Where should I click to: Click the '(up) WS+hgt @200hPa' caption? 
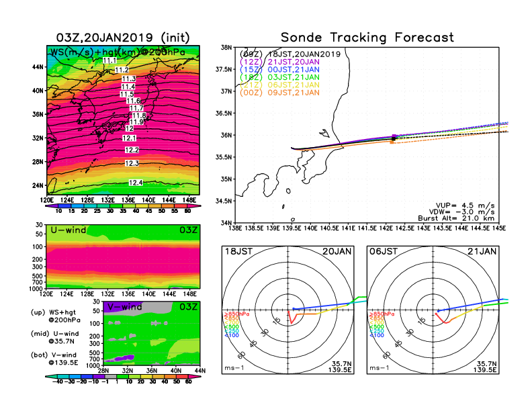pos(56,316)
